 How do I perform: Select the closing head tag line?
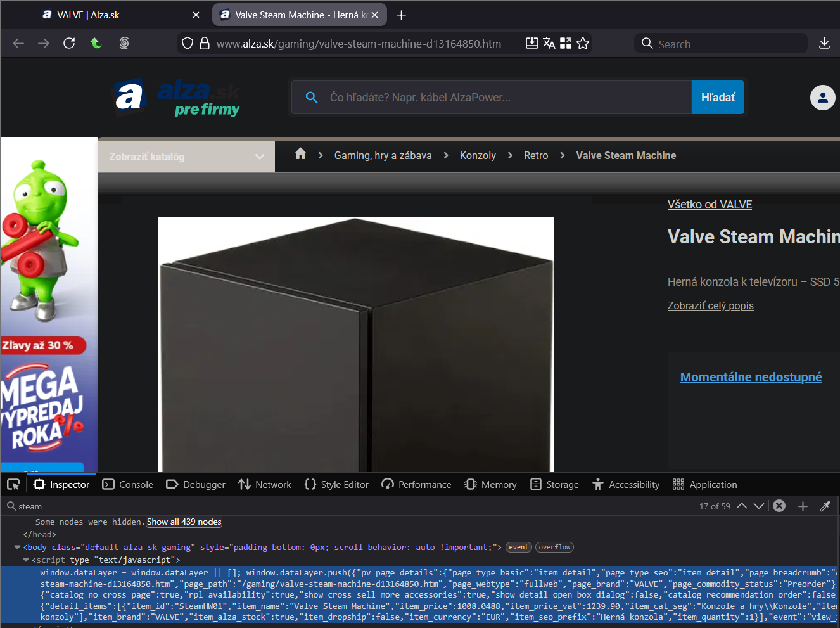coord(39,534)
